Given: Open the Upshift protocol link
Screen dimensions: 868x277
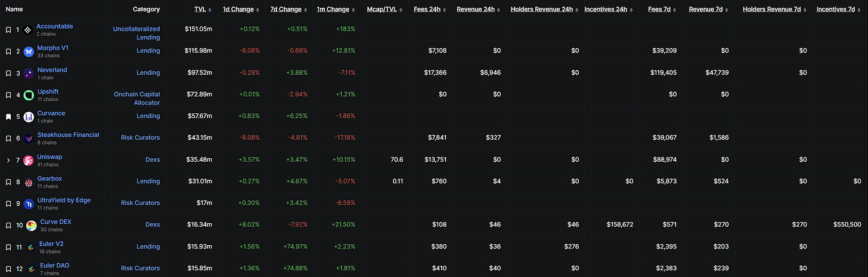Looking at the screenshot, I should tap(48, 91).
